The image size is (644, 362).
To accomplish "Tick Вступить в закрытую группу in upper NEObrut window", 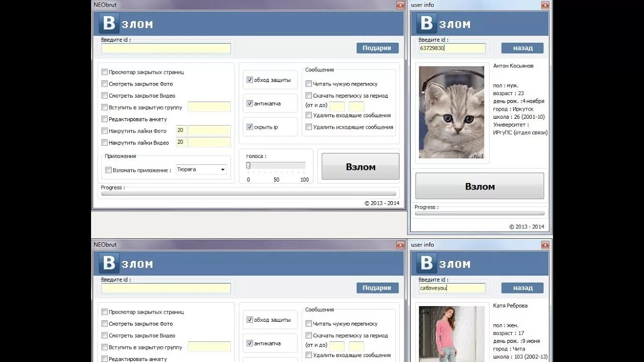I will point(105,107).
